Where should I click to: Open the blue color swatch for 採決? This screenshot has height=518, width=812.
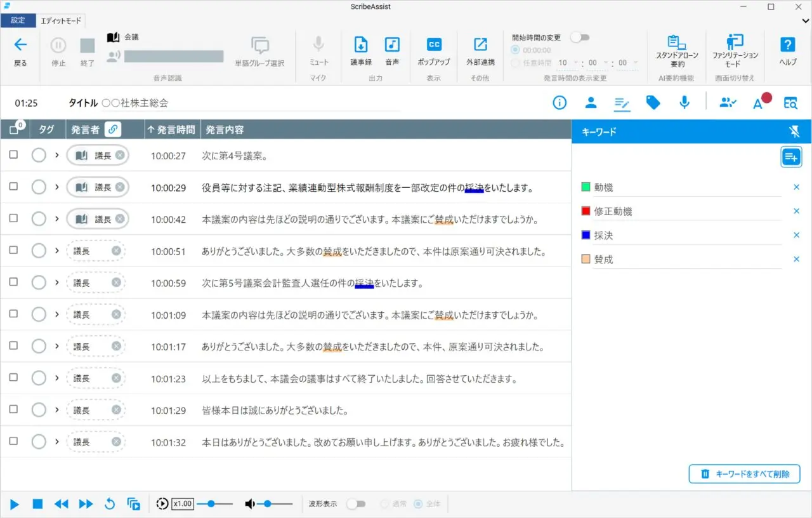(x=586, y=236)
